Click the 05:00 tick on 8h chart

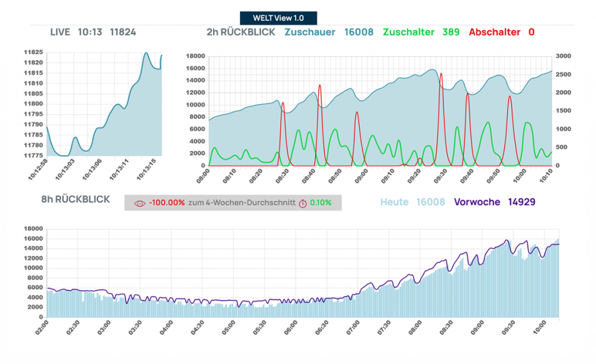click(x=228, y=327)
